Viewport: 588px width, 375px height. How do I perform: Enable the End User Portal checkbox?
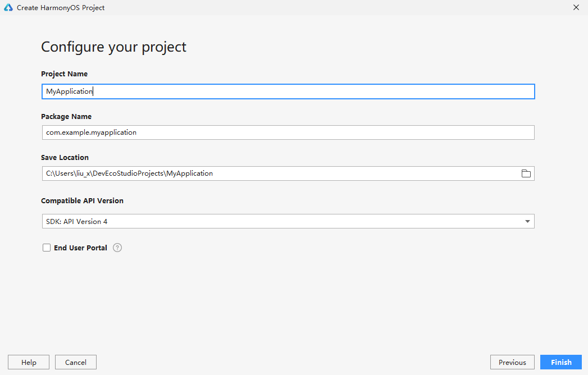(47, 248)
